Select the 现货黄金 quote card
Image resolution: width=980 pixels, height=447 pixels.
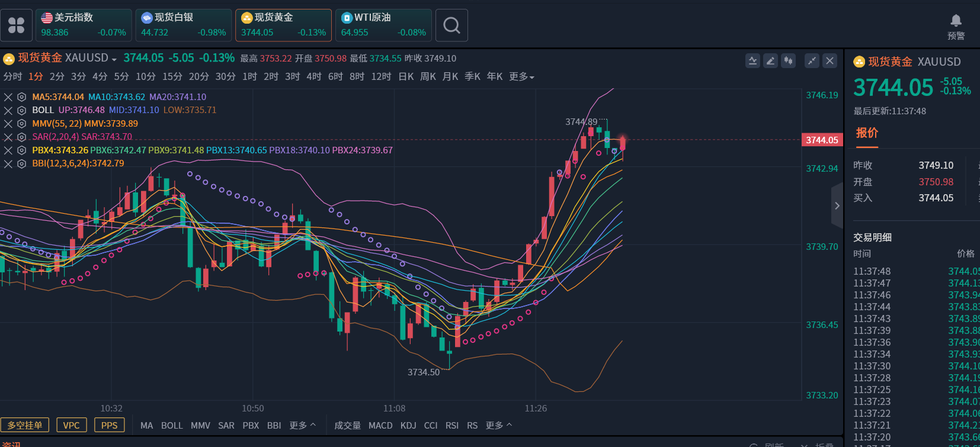(x=283, y=25)
